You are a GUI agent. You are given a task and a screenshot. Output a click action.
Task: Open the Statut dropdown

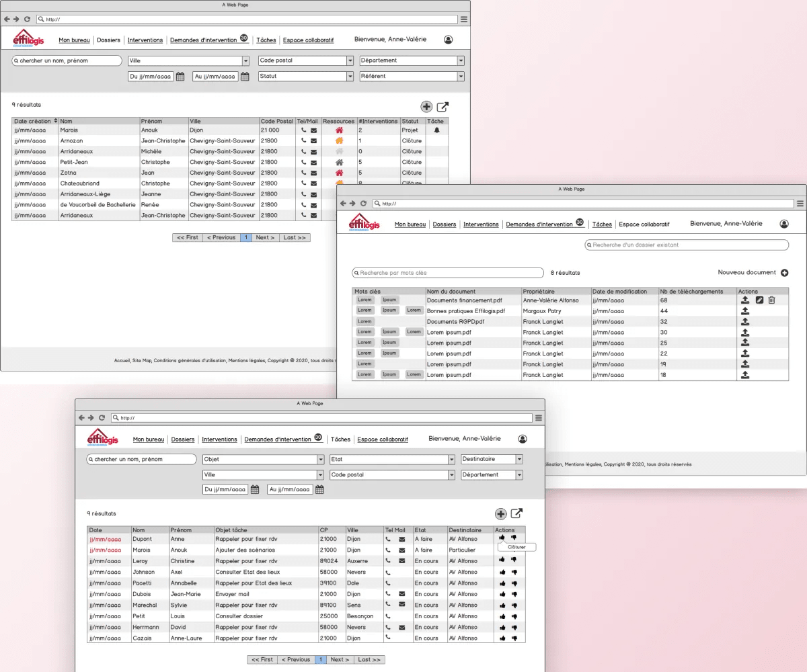tap(306, 77)
